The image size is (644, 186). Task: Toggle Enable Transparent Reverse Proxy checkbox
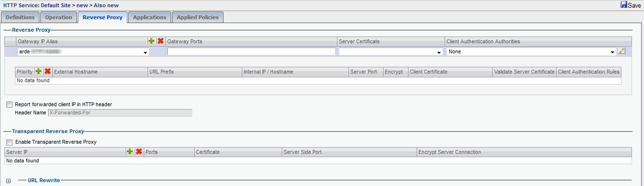[9, 142]
